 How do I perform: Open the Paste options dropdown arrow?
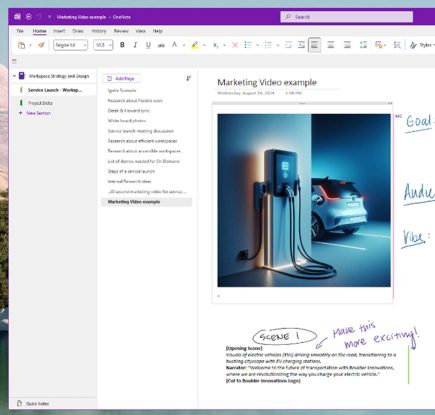click(30, 45)
